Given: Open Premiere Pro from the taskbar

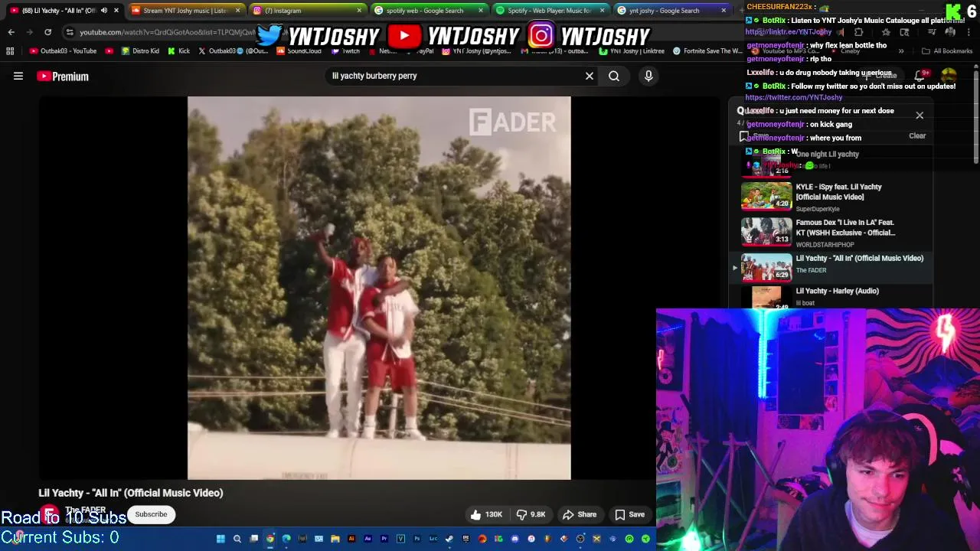Looking at the screenshot, I should click(384, 539).
